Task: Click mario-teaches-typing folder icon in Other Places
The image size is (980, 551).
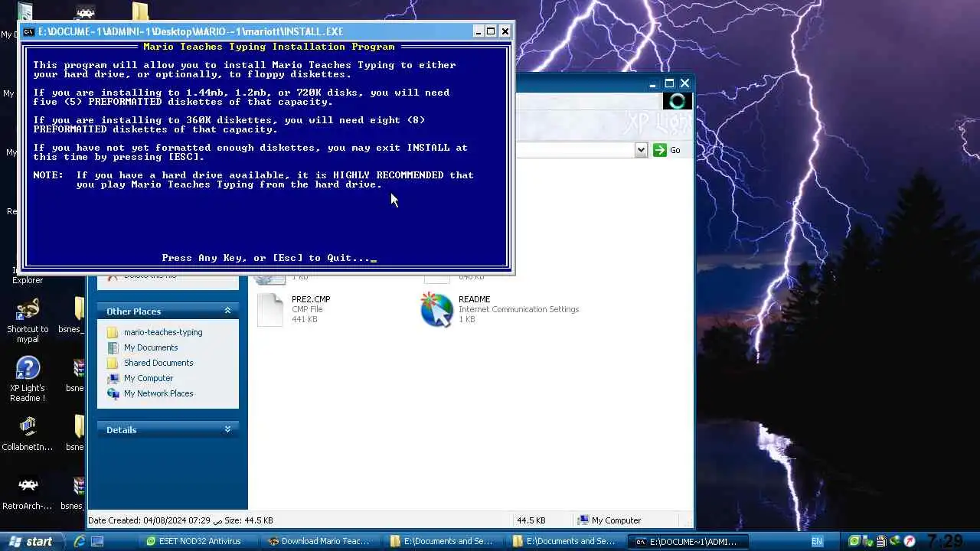Action: pyautogui.click(x=113, y=332)
